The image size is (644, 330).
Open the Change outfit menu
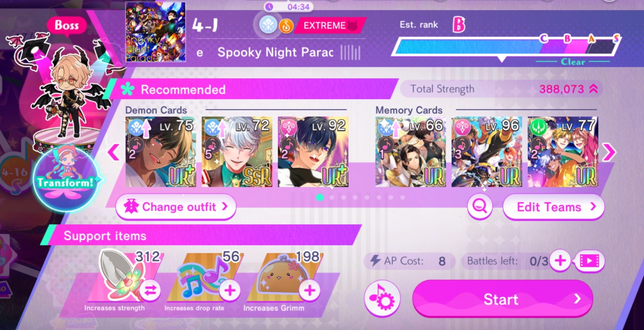click(x=176, y=207)
